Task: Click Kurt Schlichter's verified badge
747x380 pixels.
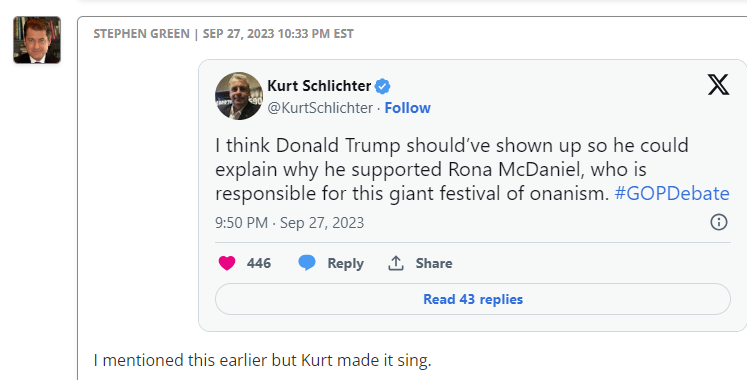Action: tap(382, 87)
